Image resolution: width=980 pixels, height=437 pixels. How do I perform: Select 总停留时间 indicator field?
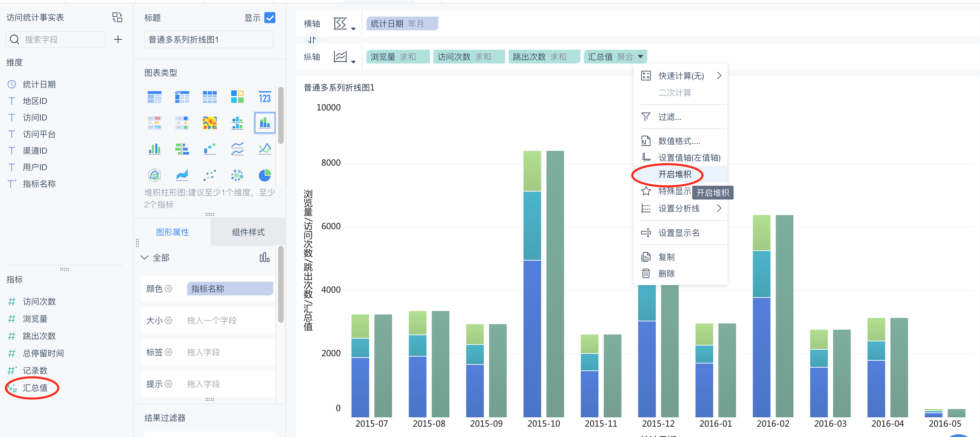(43, 353)
